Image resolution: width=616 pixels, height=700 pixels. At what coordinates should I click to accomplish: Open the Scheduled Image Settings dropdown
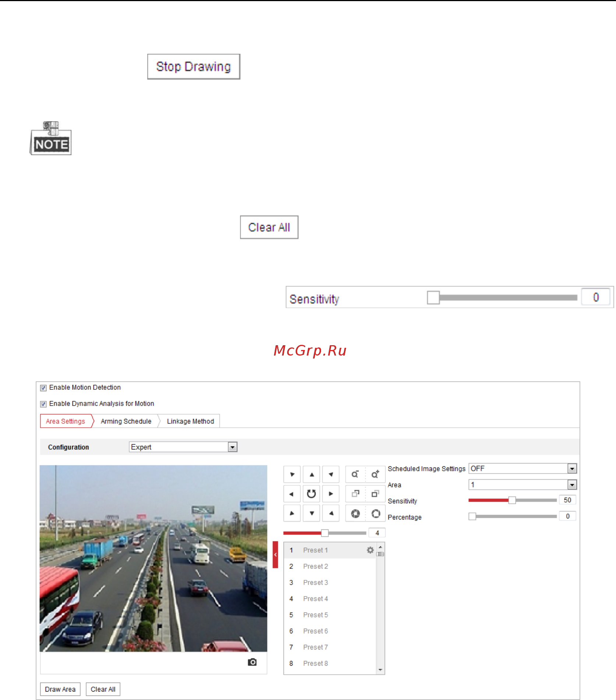coord(522,469)
